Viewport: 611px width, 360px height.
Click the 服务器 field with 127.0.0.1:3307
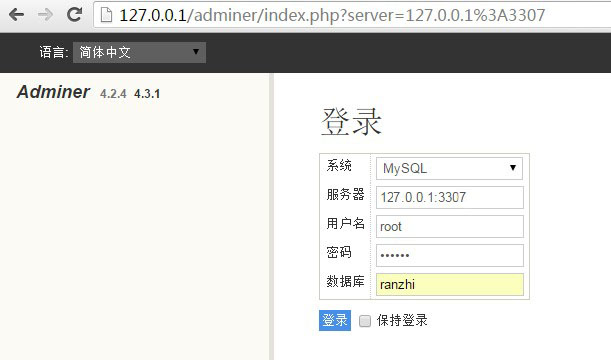(450, 197)
